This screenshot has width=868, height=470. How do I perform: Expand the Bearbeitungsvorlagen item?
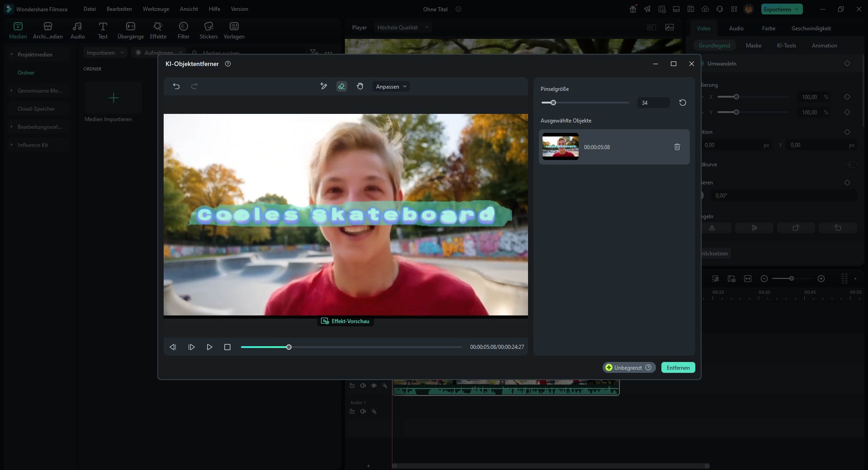pos(12,127)
